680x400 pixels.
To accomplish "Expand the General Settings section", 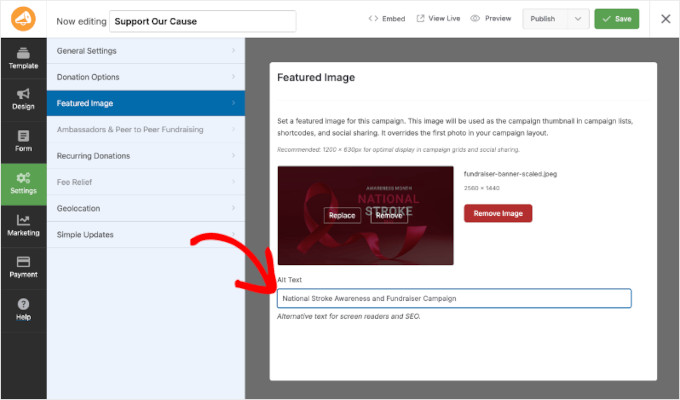I will tap(145, 51).
